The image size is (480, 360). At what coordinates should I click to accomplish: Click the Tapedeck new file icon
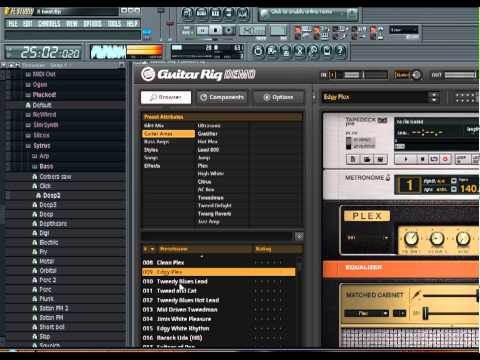click(353, 159)
